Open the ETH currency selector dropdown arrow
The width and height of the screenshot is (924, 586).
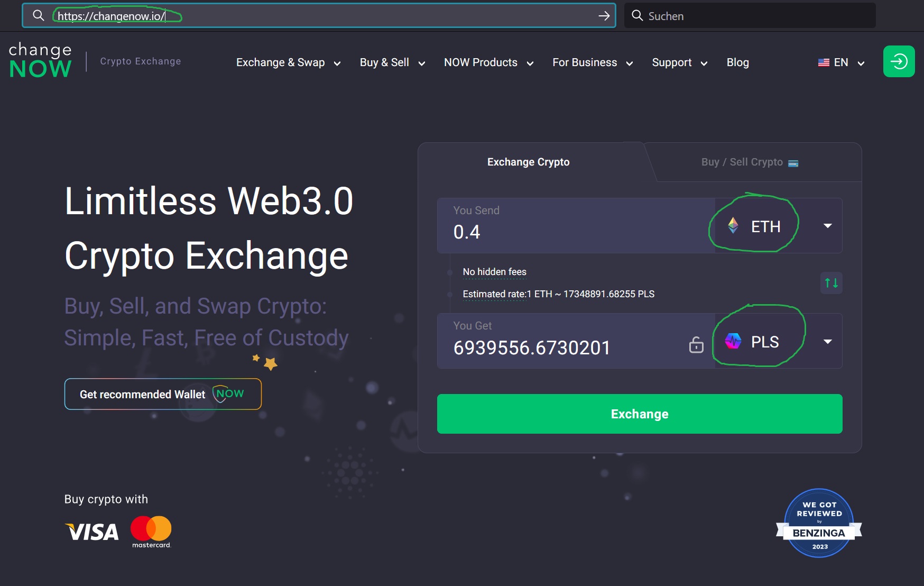tap(827, 226)
